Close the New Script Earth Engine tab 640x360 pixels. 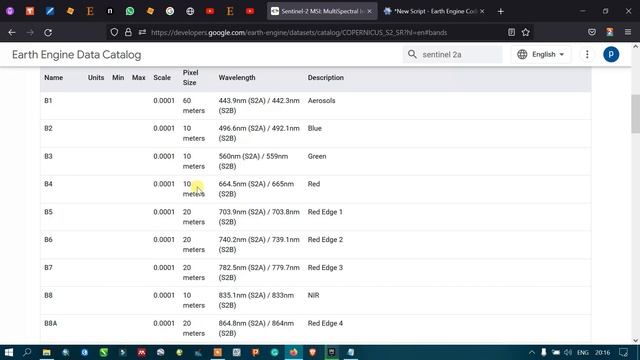pos(482,11)
